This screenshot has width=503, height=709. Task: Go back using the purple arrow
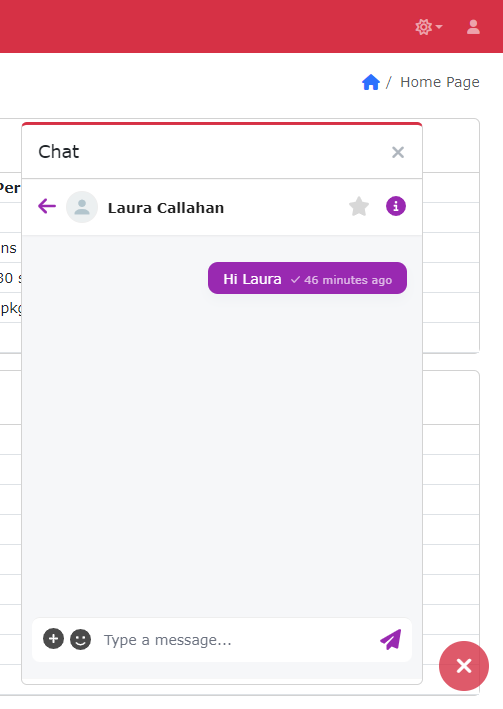(47, 206)
